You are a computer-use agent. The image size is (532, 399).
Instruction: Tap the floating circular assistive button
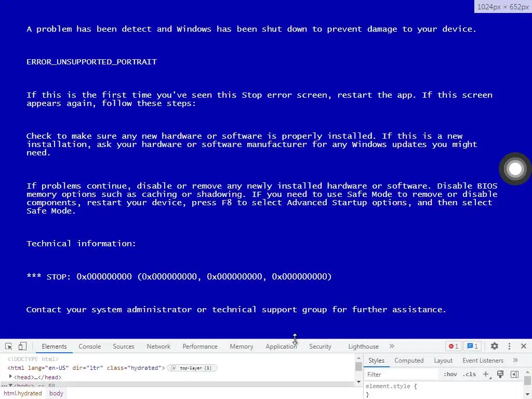515,169
